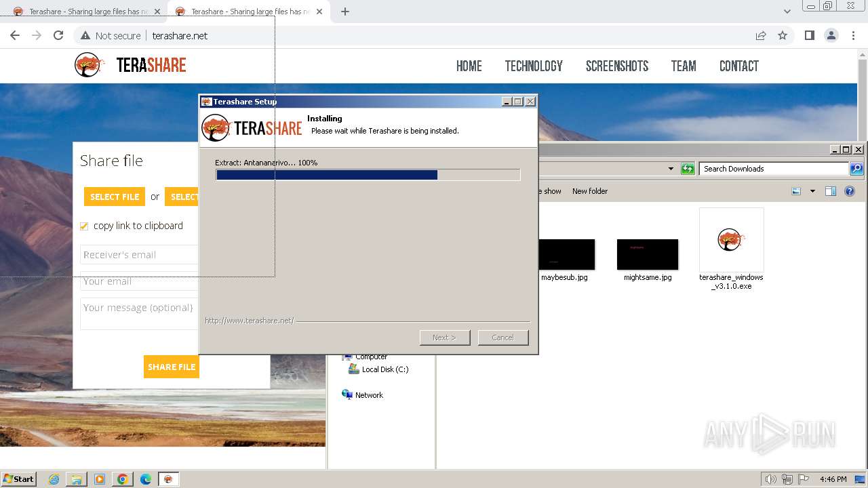This screenshot has height=488, width=868.
Task: Open the TEAM menu item
Action: point(684,66)
